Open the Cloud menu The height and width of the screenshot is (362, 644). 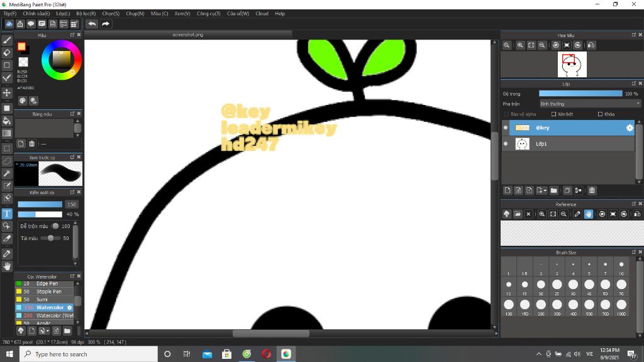(x=262, y=14)
